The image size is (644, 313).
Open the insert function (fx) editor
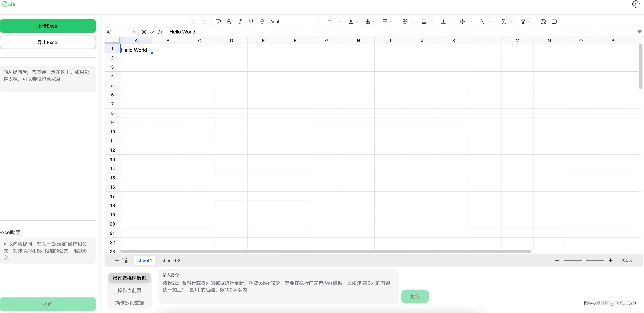click(x=160, y=32)
